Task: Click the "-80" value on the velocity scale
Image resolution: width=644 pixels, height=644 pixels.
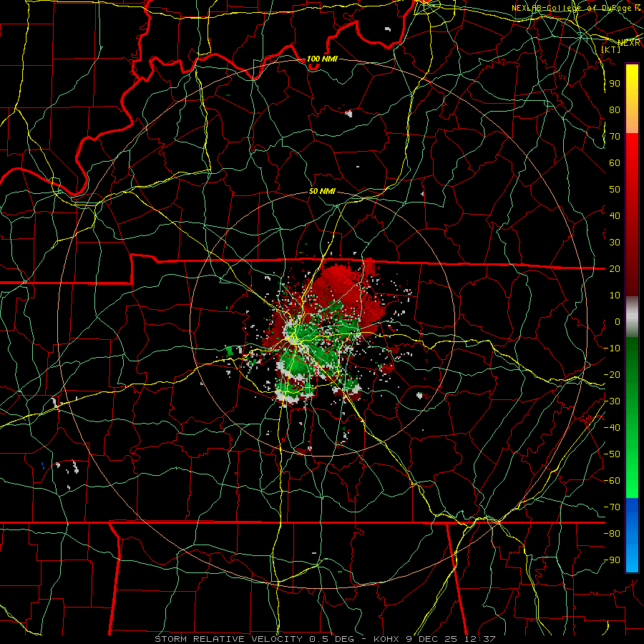Action: click(x=612, y=534)
